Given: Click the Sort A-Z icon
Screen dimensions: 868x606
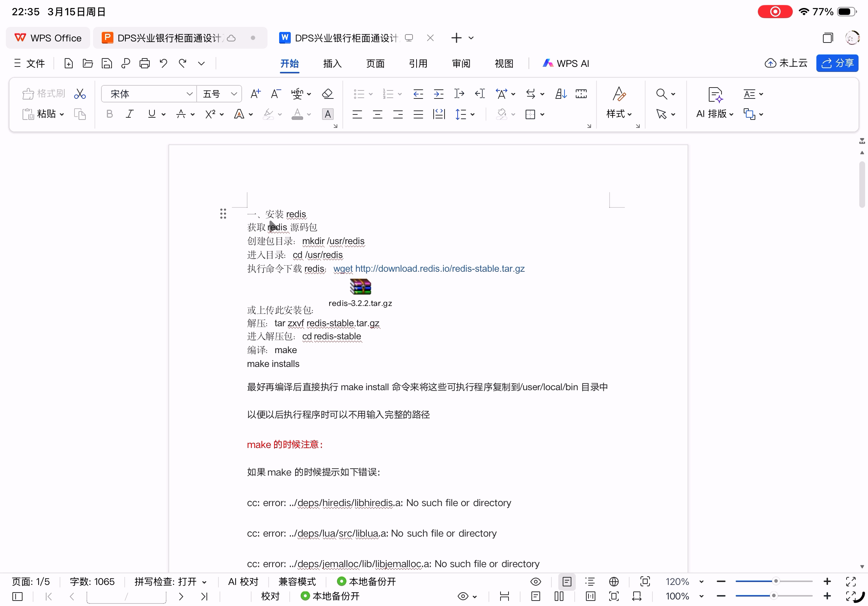Looking at the screenshot, I should point(560,94).
